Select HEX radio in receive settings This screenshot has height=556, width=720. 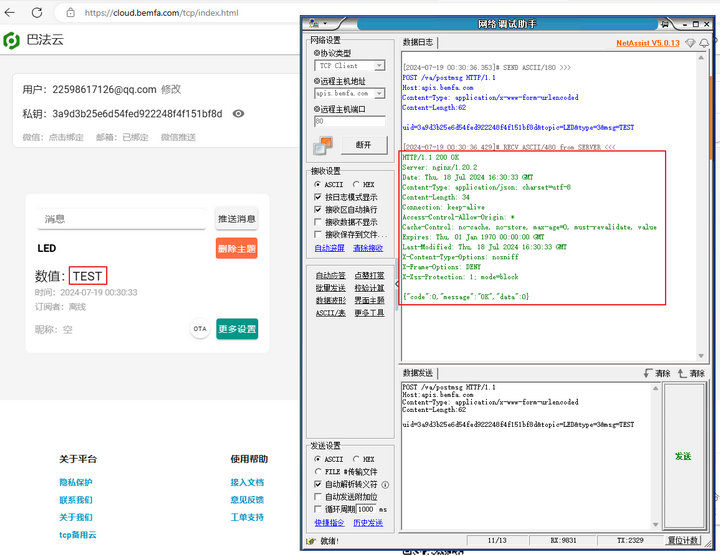tap(356, 185)
